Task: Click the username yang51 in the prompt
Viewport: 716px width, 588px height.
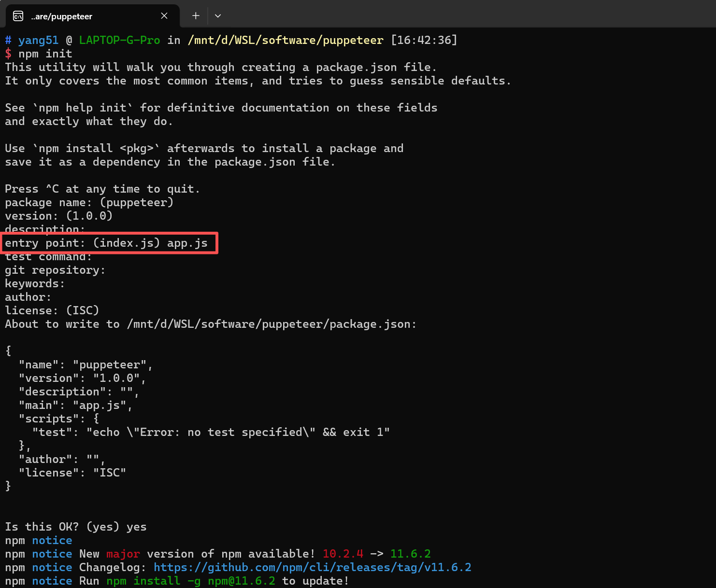Action: pos(39,40)
